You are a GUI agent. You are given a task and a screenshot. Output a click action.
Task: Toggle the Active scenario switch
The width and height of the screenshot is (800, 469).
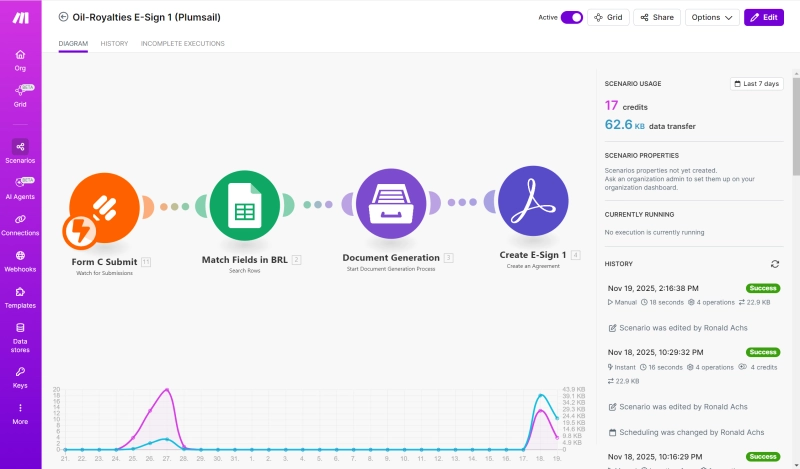pos(571,17)
